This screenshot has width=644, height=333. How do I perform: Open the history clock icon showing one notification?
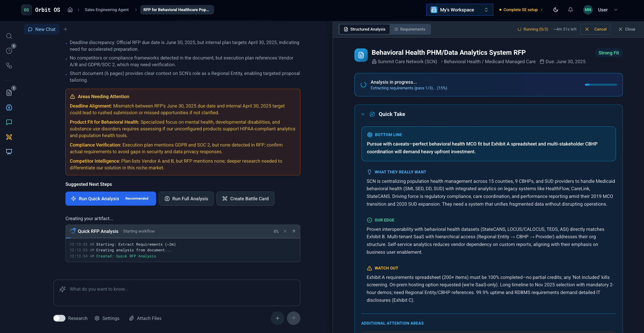pos(9,50)
